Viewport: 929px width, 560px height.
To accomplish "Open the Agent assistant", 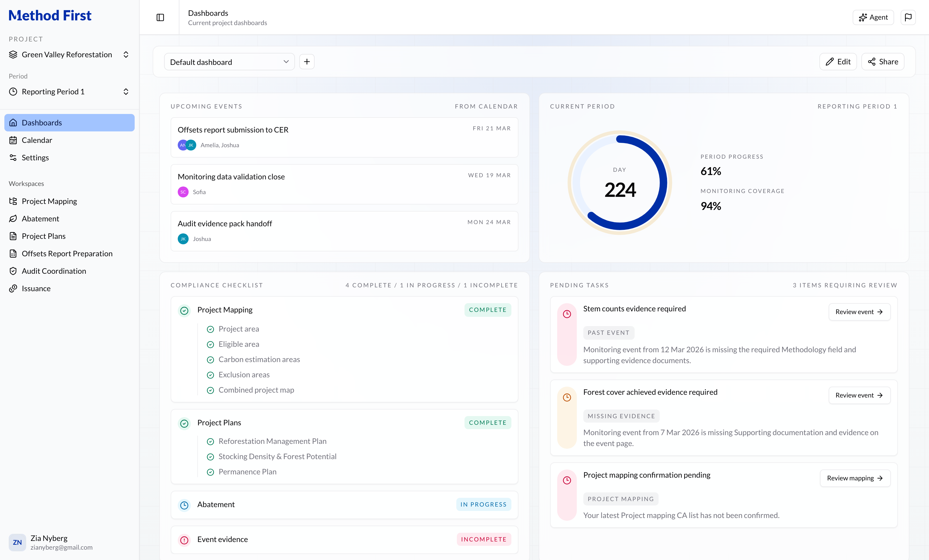I will (x=873, y=17).
